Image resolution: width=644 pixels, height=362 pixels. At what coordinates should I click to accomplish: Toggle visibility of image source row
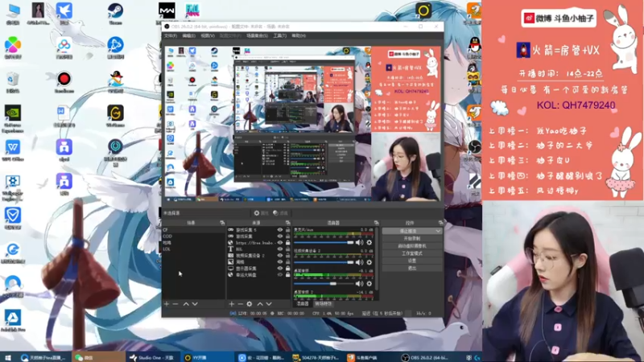pyautogui.click(x=280, y=262)
